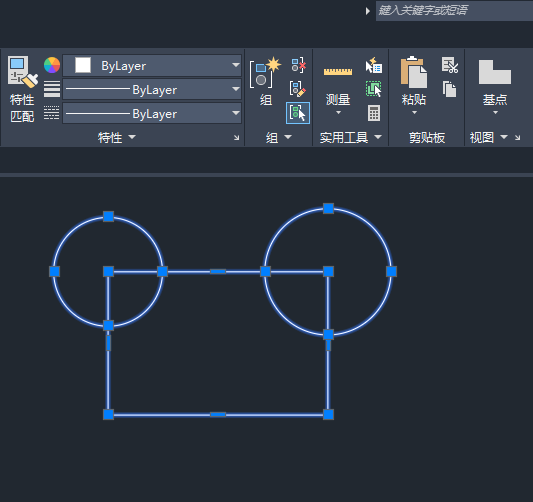Click the top grip of right circle

(328, 208)
